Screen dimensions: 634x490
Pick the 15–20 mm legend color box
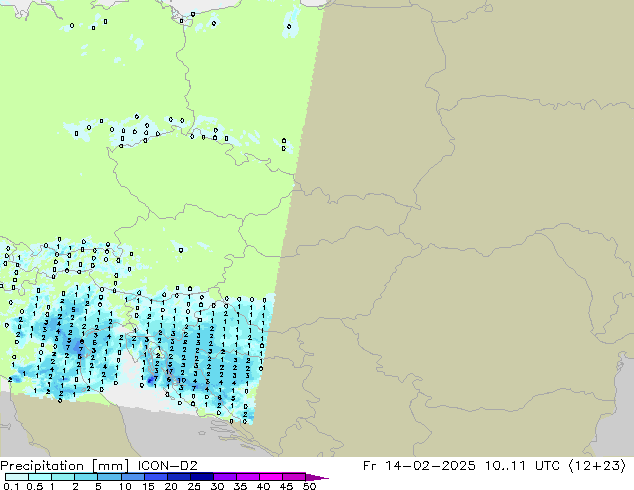(x=155, y=477)
